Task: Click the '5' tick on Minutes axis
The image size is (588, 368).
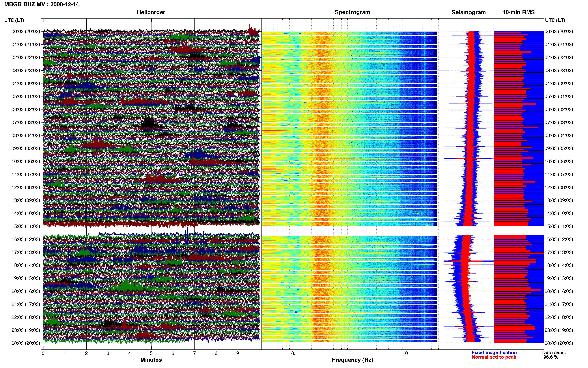Action: pos(151,353)
